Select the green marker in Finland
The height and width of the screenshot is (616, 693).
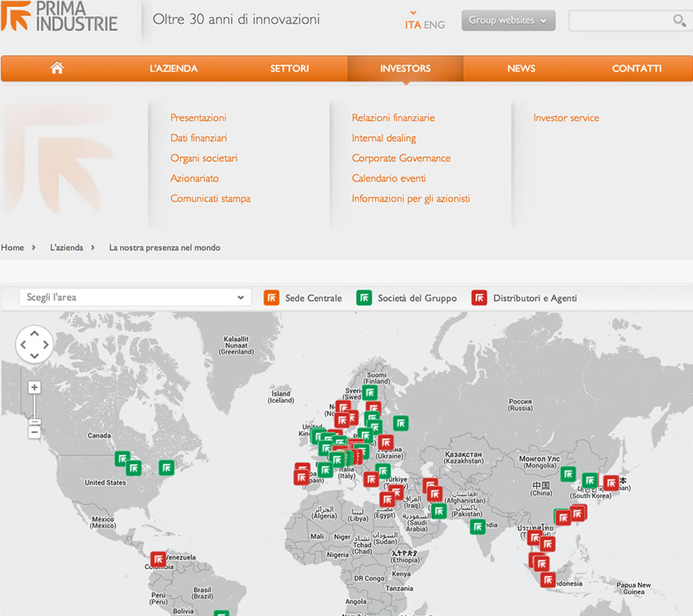tap(370, 393)
